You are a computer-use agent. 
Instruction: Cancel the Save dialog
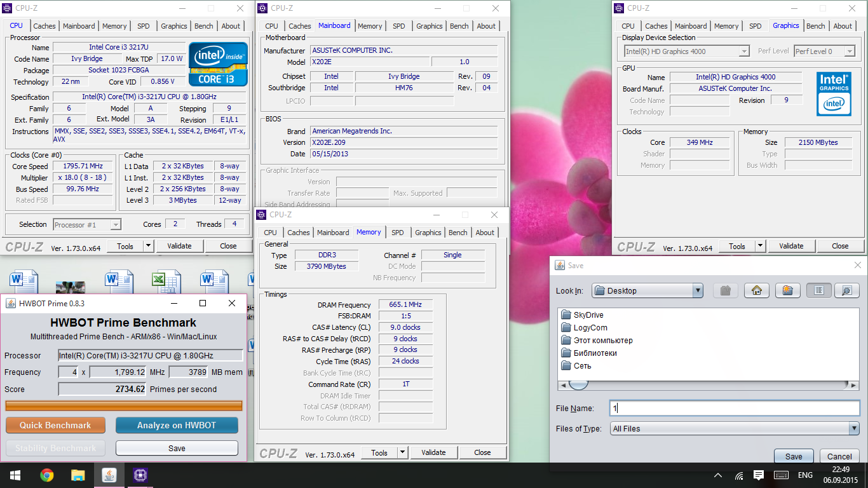pyautogui.click(x=839, y=456)
